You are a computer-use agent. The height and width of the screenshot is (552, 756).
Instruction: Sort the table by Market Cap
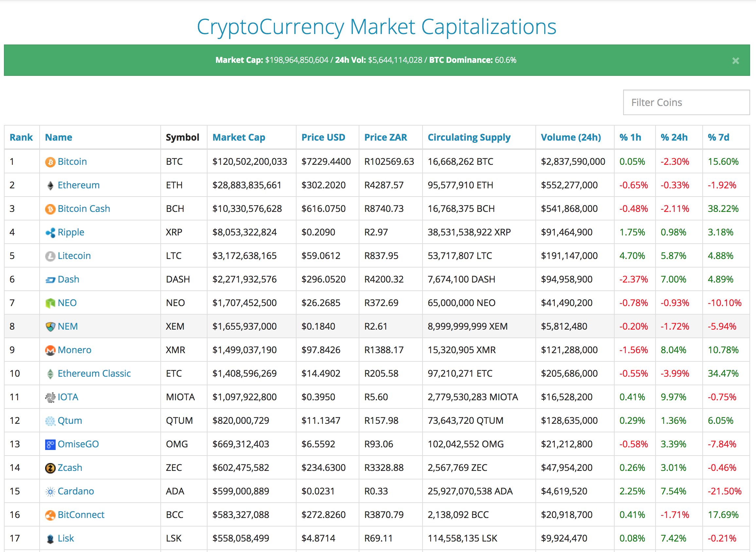click(x=238, y=137)
